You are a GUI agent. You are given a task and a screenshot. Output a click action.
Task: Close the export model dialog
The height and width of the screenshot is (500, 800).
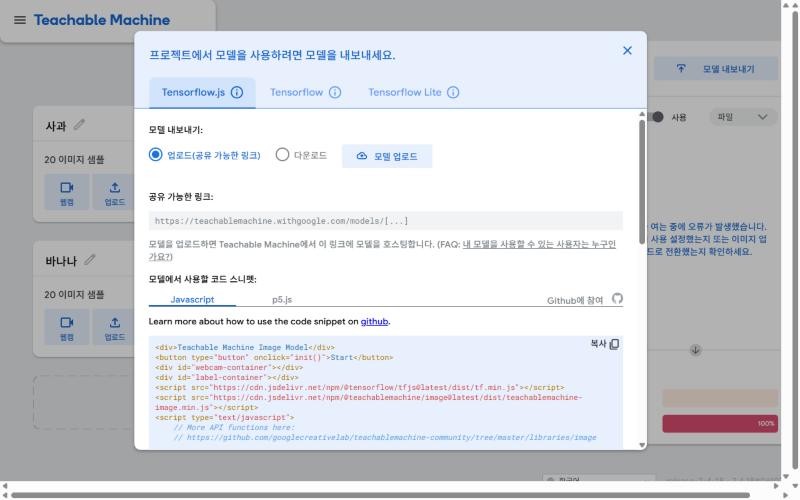click(x=627, y=51)
